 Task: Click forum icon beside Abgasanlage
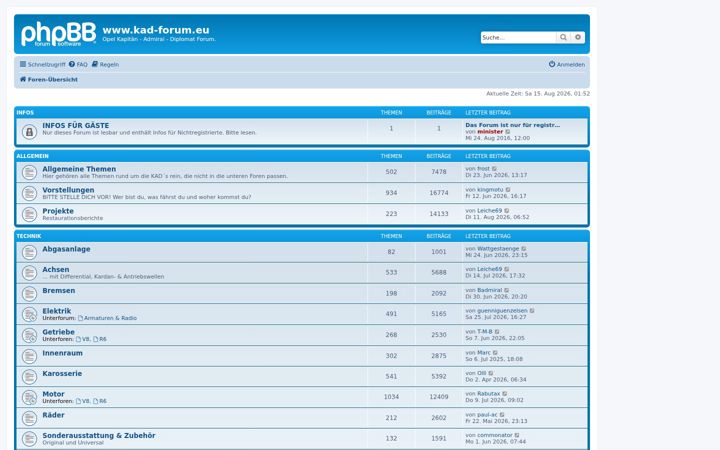(x=29, y=253)
